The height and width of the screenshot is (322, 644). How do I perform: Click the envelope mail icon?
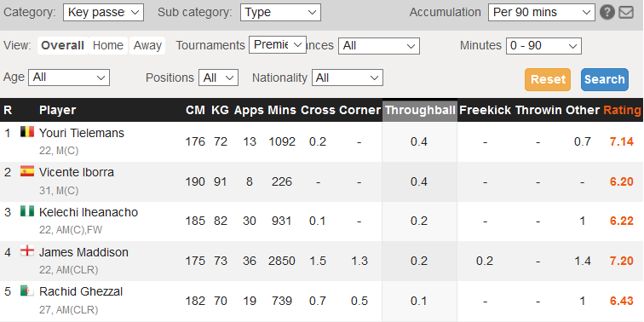coord(626,12)
